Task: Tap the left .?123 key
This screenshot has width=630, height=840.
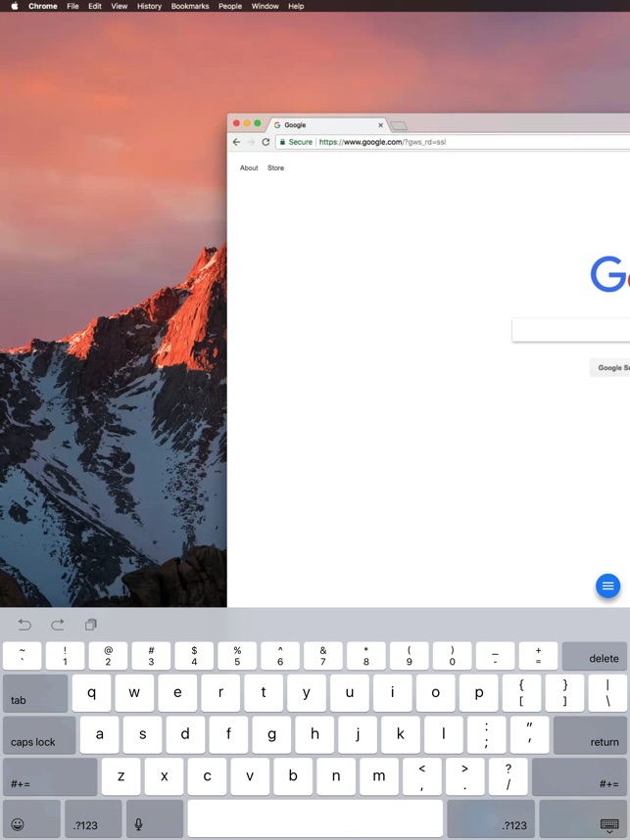Action: (93, 819)
